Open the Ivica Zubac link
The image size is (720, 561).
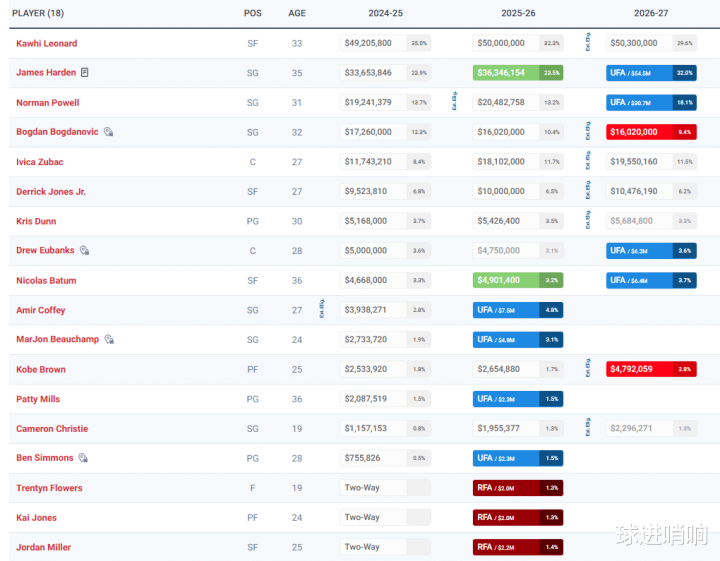pos(39,162)
